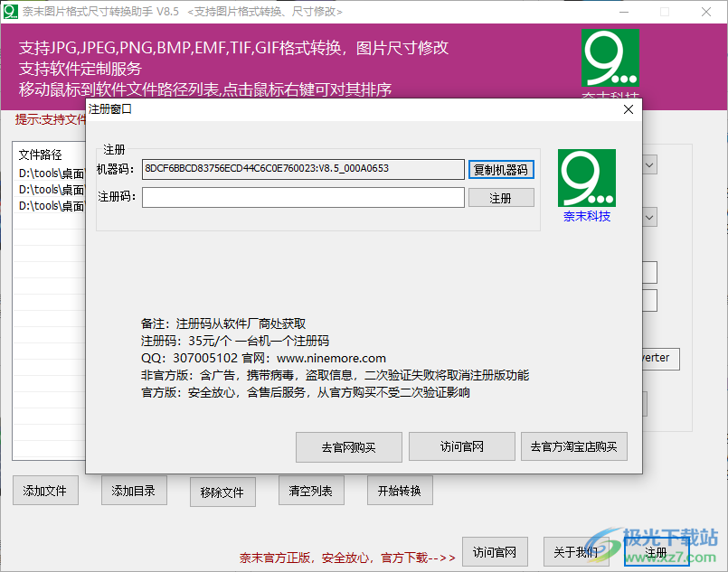This screenshot has height=572, width=728.
Task: Click the machine code text field
Action: pos(303,169)
